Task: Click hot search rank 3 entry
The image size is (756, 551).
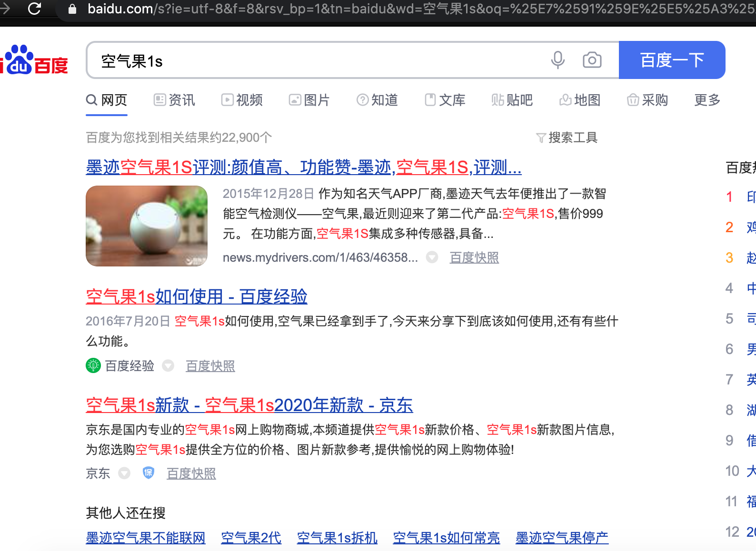Action: (x=751, y=257)
